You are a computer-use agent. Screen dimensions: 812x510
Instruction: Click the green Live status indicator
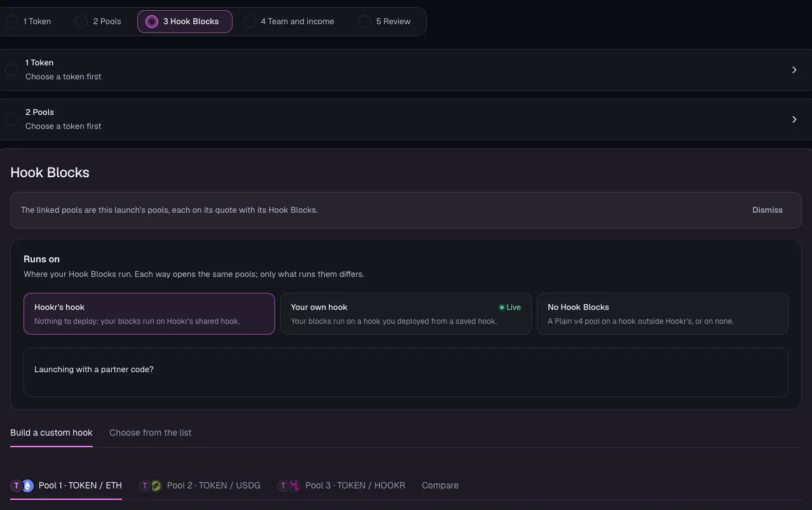point(510,307)
